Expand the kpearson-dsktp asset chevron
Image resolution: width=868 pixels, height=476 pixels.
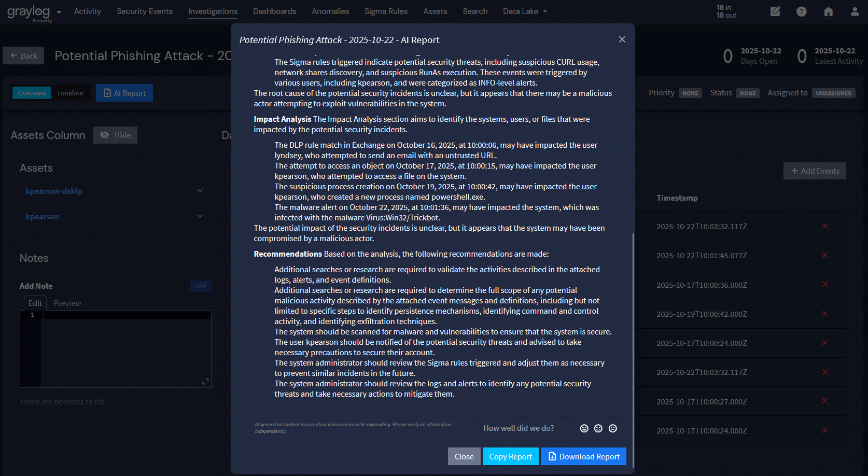coord(200,190)
